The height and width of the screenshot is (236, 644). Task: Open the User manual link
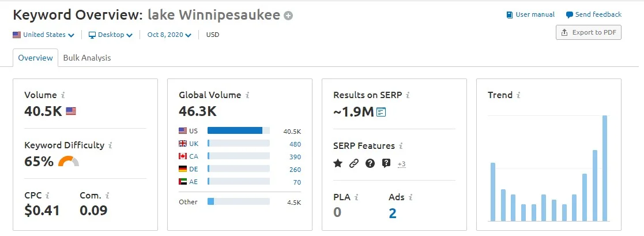pos(530,14)
